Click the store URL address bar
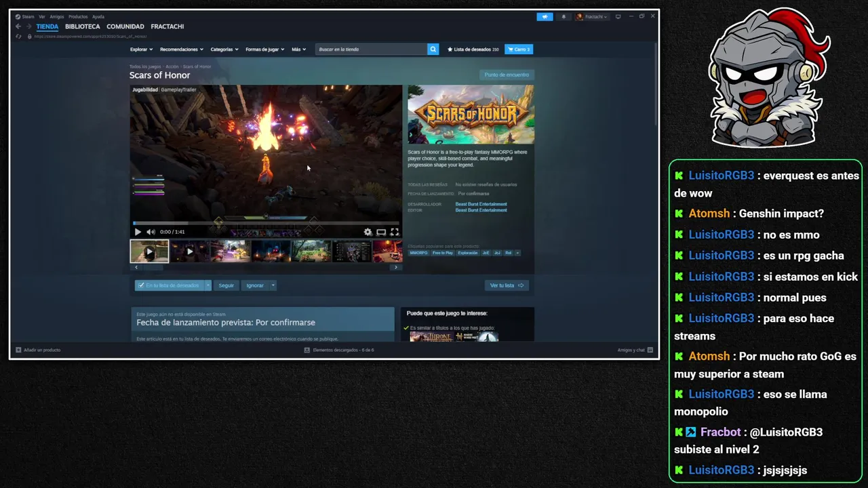 [x=90, y=36]
